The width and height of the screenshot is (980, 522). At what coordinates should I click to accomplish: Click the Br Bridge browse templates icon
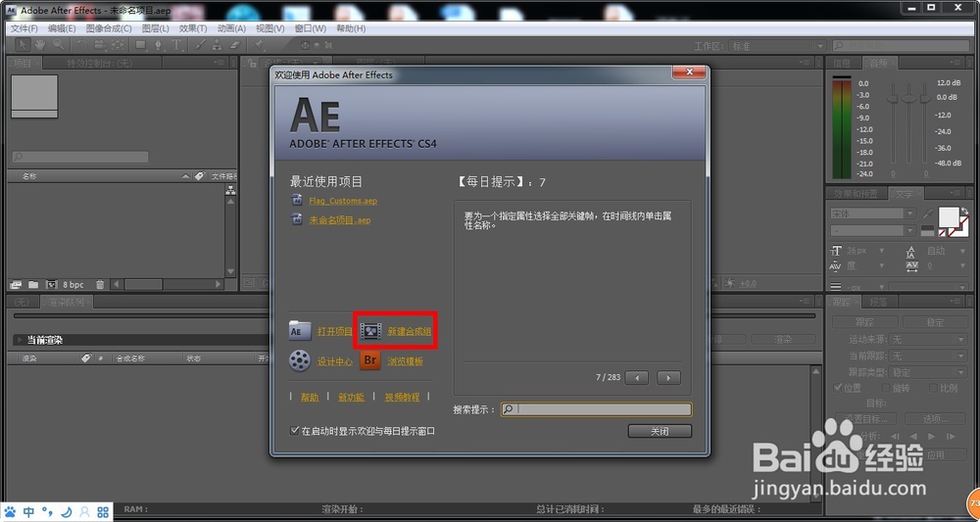(370, 360)
